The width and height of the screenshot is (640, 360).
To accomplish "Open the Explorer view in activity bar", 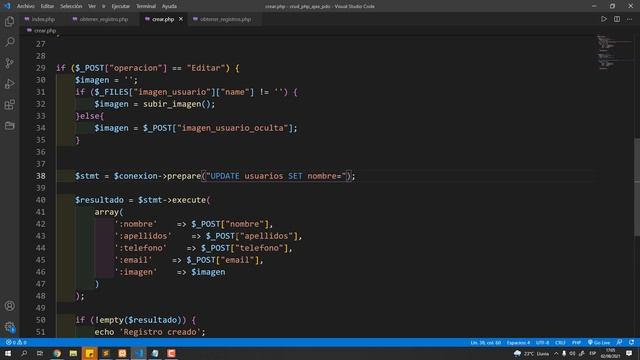I will [x=9, y=21].
